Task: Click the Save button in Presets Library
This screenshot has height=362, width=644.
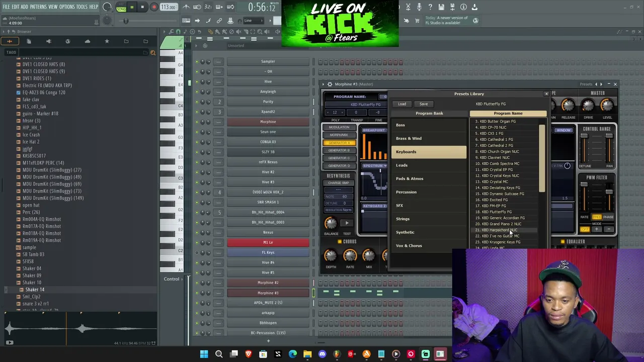Action: [x=424, y=104]
